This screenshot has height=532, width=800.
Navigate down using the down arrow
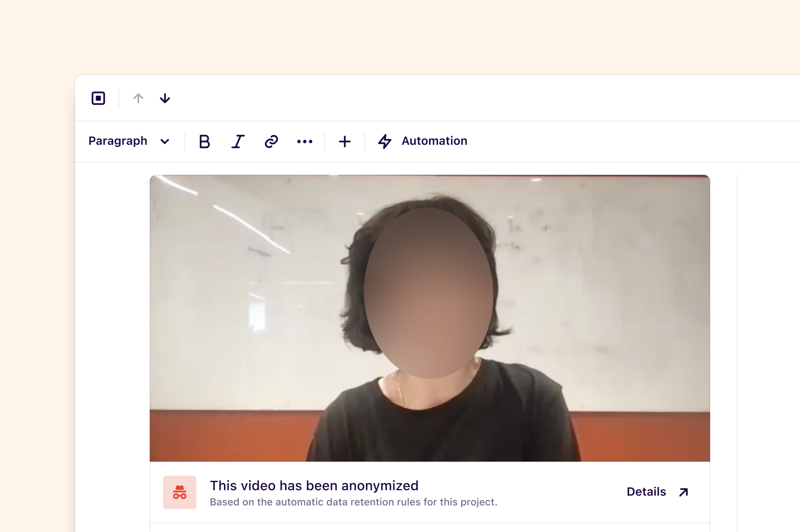pyautogui.click(x=165, y=99)
